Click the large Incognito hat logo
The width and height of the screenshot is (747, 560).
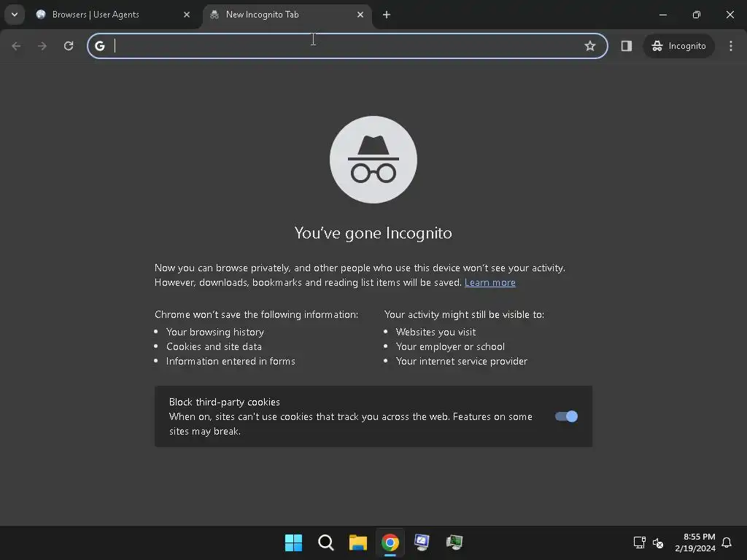(x=373, y=160)
